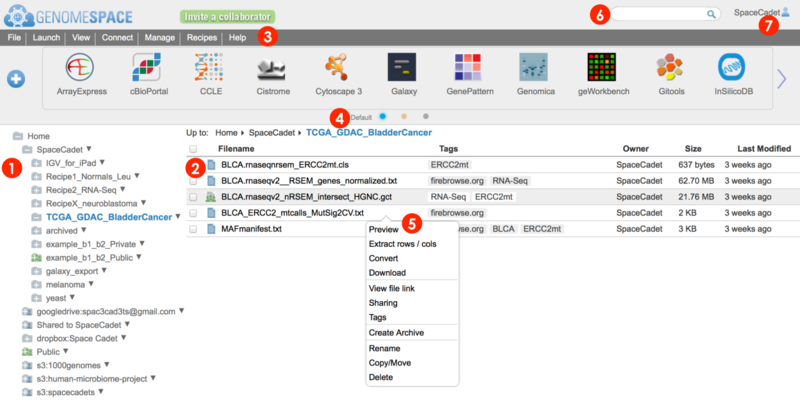Check the box for BLCA_ERCC2_mtcalls_MutSig2CV.txt

point(193,213)
